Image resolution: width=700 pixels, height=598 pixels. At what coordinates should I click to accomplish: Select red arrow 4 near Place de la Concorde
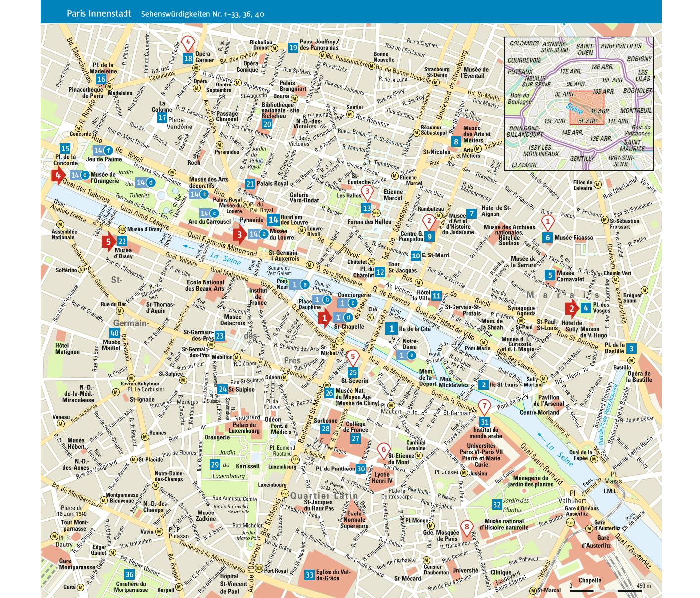click(x=58, y=175)
